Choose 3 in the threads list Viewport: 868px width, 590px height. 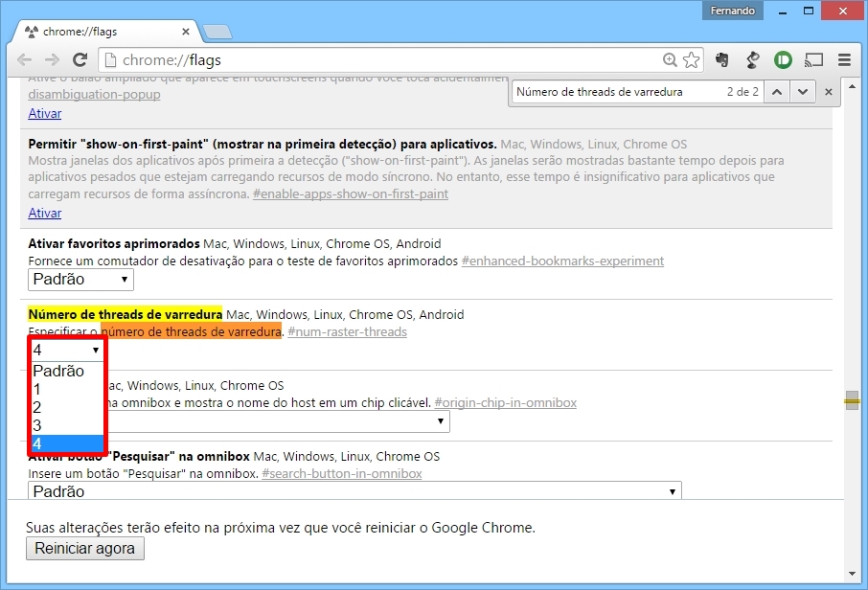(x=66, y=425)
